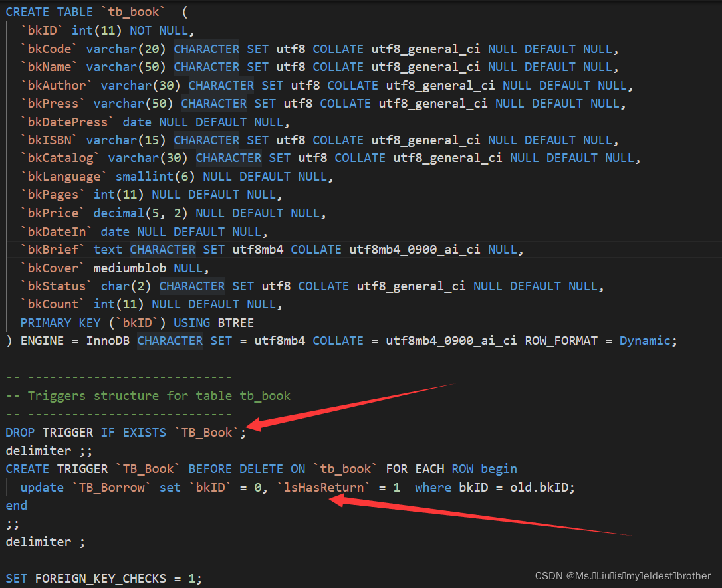Click `TB_Book` in CREATE TRIGGER statement
Viewport: 722px width, 588px height.
pyautogui.click(x=148, y=469)
